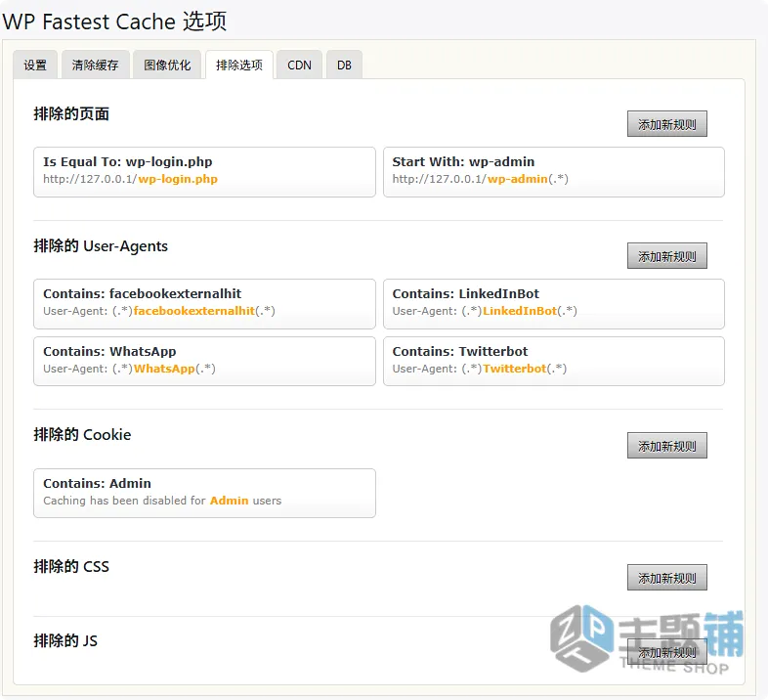Edit the WhatsApp user-agent rule
This screenshot has width=768, height=700.
pos(205,362)
